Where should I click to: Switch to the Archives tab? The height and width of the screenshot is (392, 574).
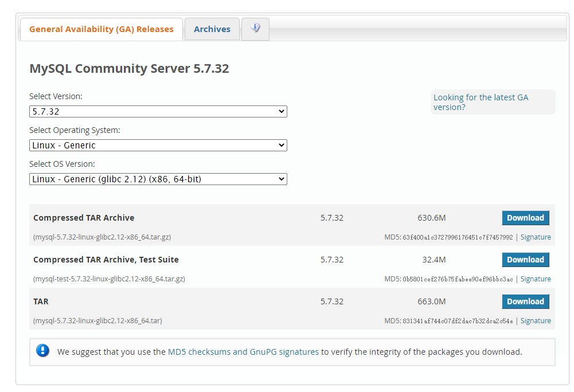[212, 29]
